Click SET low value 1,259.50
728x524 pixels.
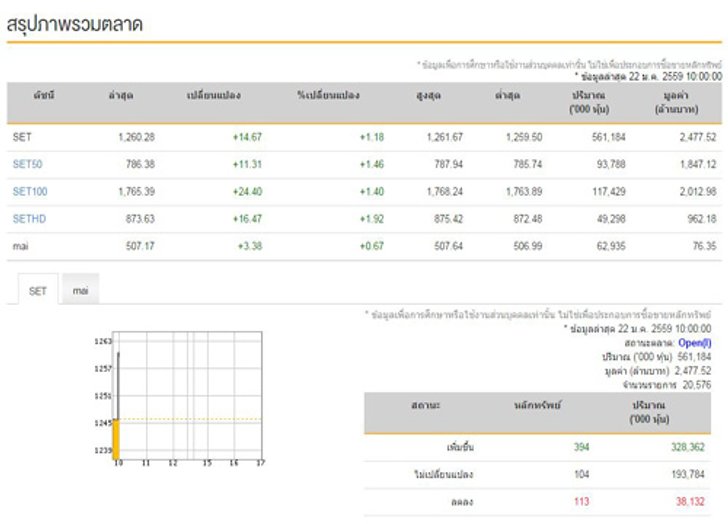(524, 137)
